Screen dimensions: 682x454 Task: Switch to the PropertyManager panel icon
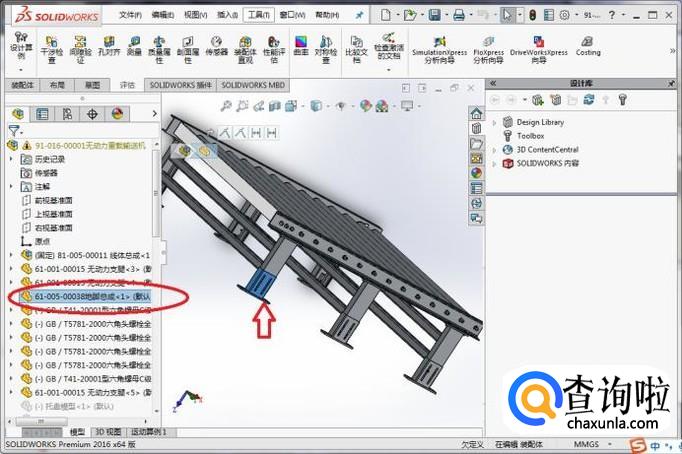(x=42, y=114)
